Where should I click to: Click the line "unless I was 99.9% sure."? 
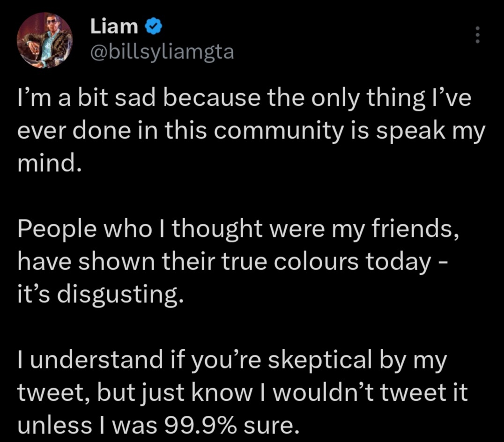(158, 426)
